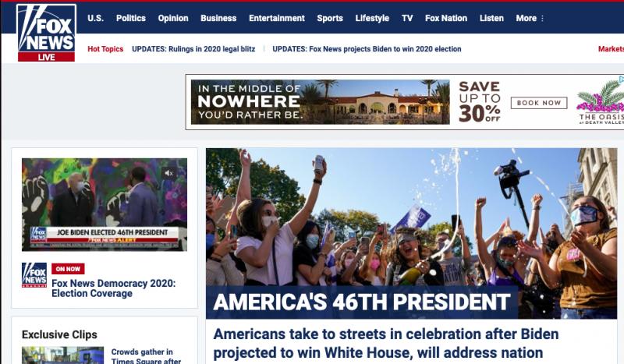Click the Listen menu item
Viewport: 624px width, 364px height.
491,18
